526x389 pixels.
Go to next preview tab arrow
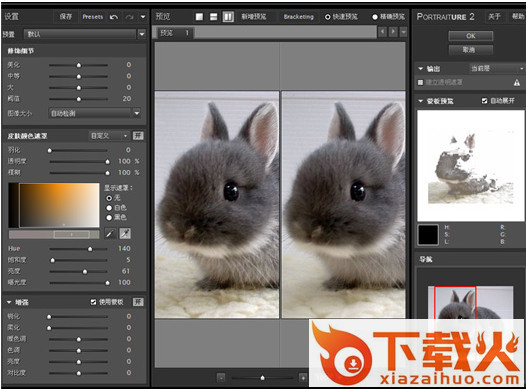pos(393,32)
